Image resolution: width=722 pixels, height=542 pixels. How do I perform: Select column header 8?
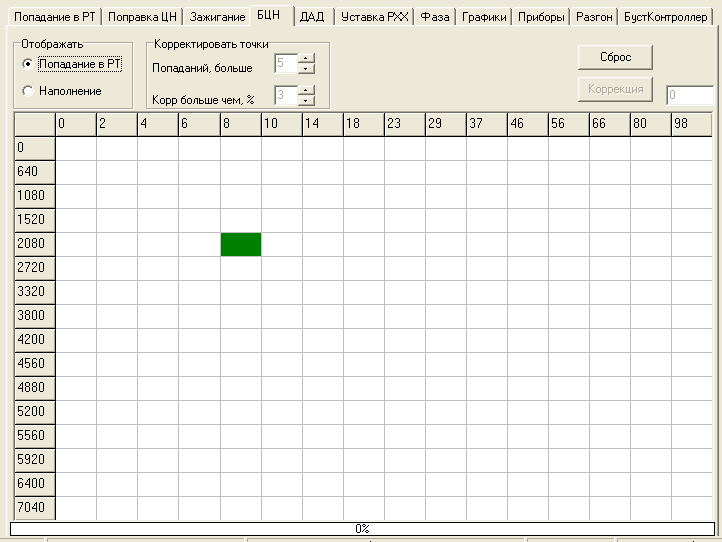tap(241, 124)
